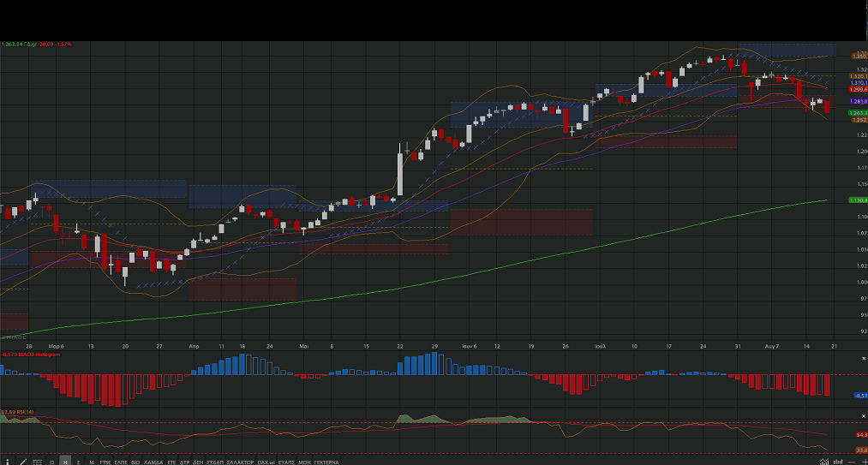Load the ΜΟΗ symbol shortcut
The image size is (868, 465).
(304, 462)
